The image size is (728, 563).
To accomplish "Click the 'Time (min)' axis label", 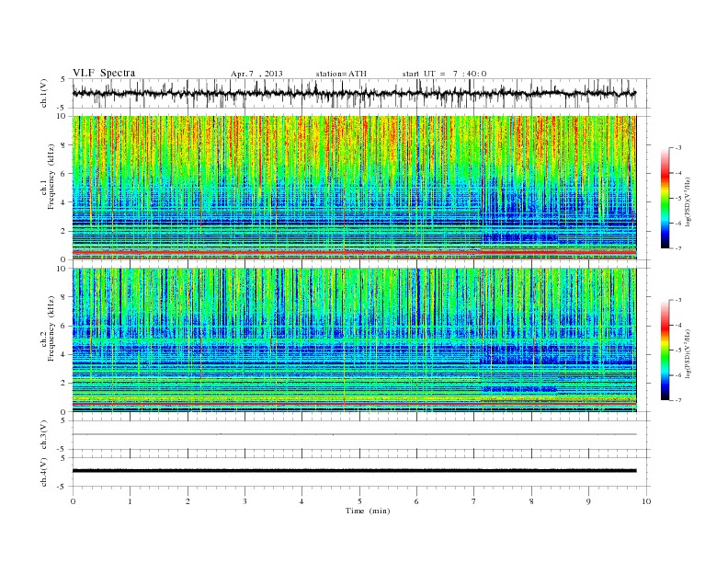I will click(x=368, y=511).
